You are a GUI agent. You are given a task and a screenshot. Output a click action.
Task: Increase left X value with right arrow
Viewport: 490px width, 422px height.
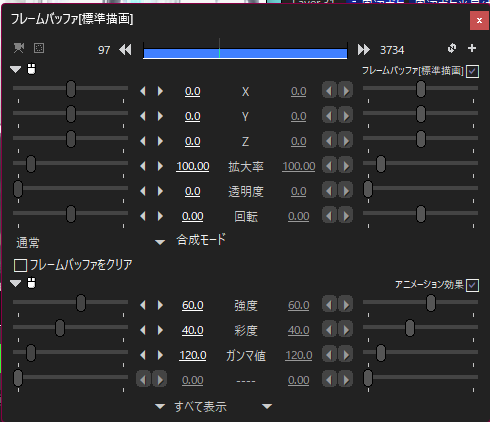point(160,91)
